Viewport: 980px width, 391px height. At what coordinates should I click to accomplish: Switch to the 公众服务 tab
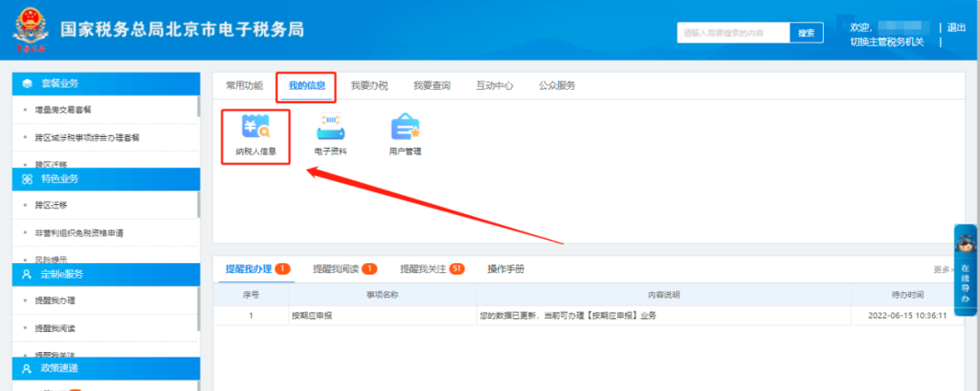click(x=557, y=86)
